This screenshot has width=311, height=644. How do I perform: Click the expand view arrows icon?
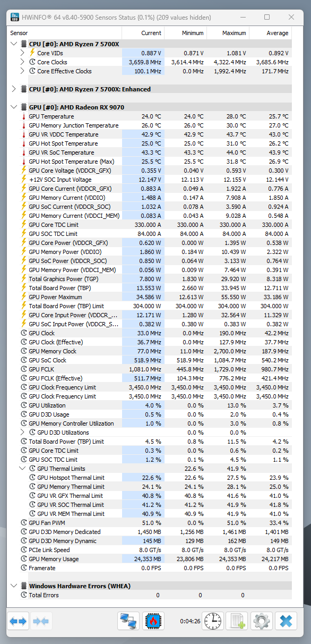point(18,621)
